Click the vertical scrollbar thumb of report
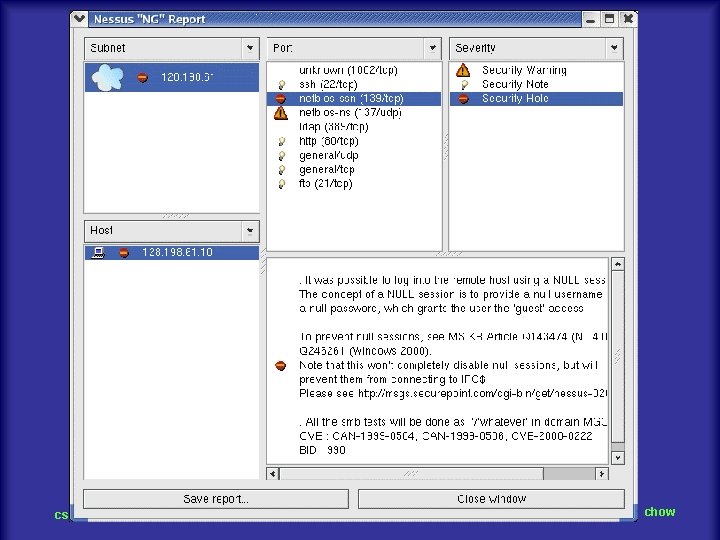Screen dimensions: 720x540 (x=618, y=357)
